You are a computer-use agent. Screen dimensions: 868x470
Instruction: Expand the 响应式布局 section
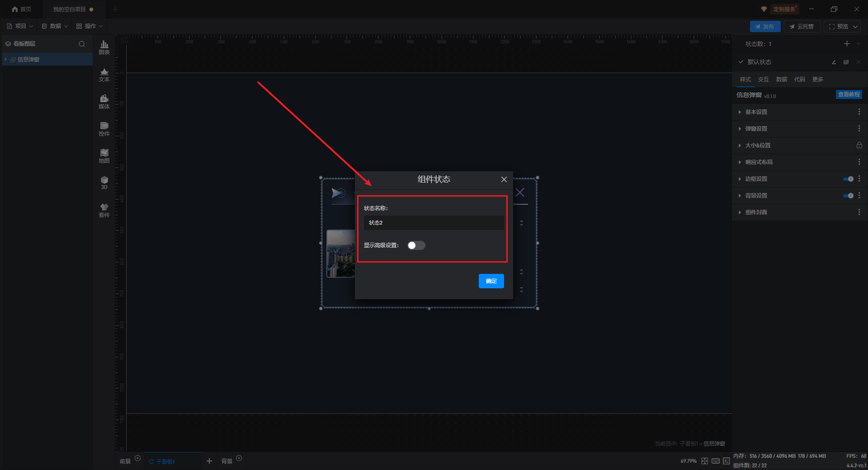coord(740,162)
